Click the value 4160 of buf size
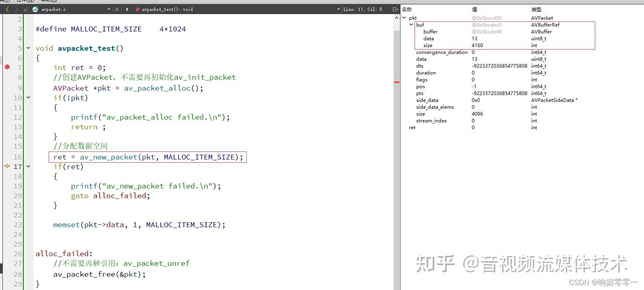Viewport: 644px width, 290px height. coord(477,45)
